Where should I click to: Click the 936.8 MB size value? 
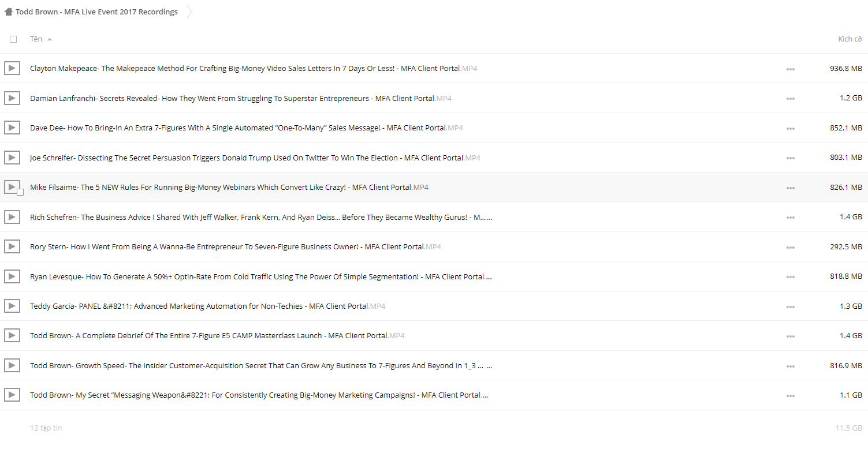pyautogui.click(x=846, y=69)
